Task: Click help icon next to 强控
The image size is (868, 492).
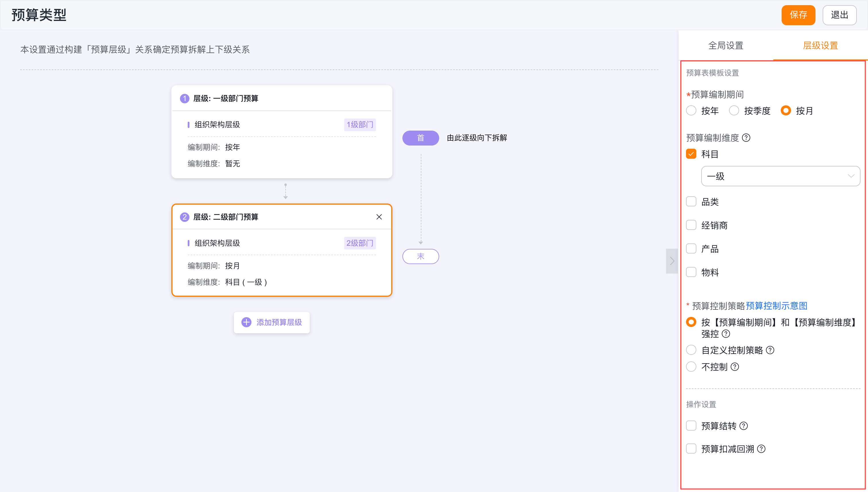Action: click(726, 334)
